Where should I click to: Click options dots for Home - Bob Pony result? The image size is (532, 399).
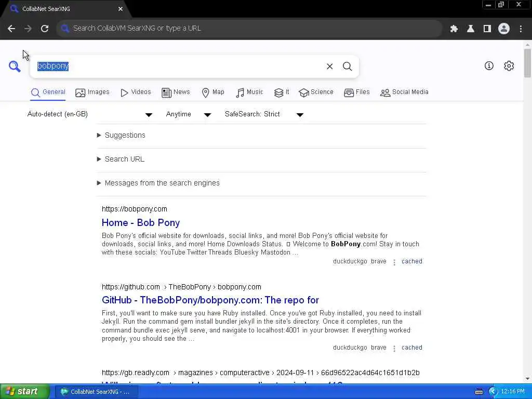394,262
